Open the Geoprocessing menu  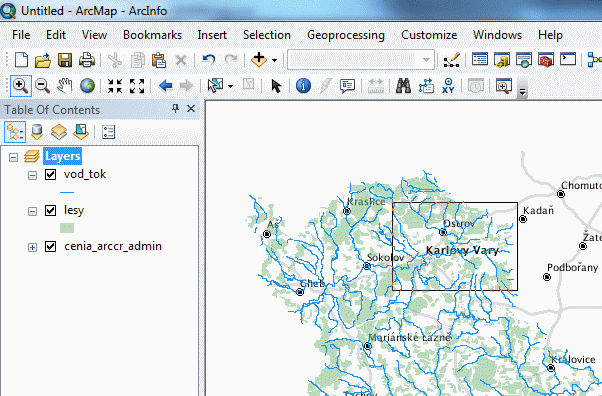click(x=346, y=35)
